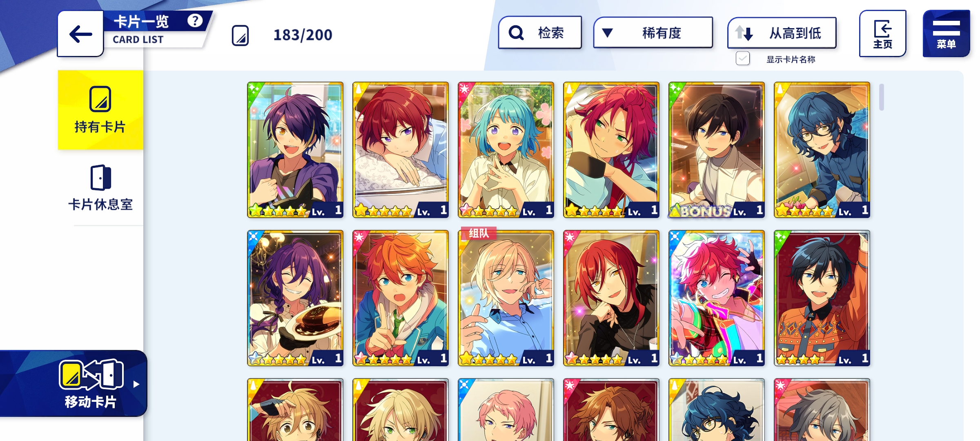Screen dimensions: 980x441
Task: Open the card list help question mark
Action: [195, 20]
